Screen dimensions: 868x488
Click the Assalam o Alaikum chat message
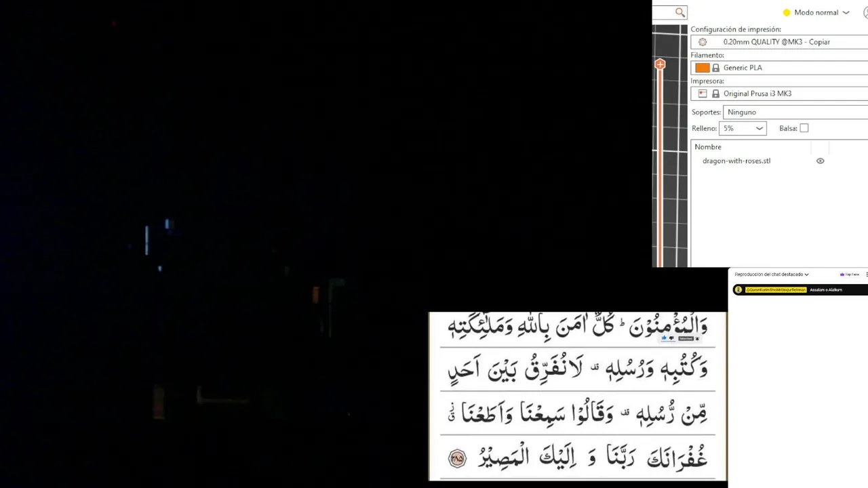(x=826, y=290)
